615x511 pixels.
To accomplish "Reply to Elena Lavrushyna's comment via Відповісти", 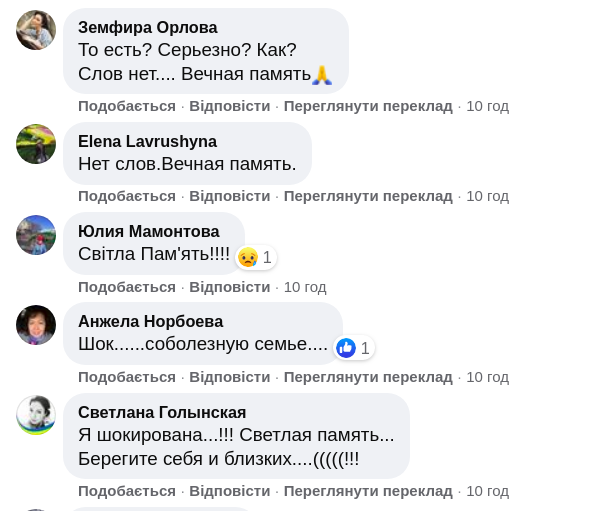I will tap(230, 196).
